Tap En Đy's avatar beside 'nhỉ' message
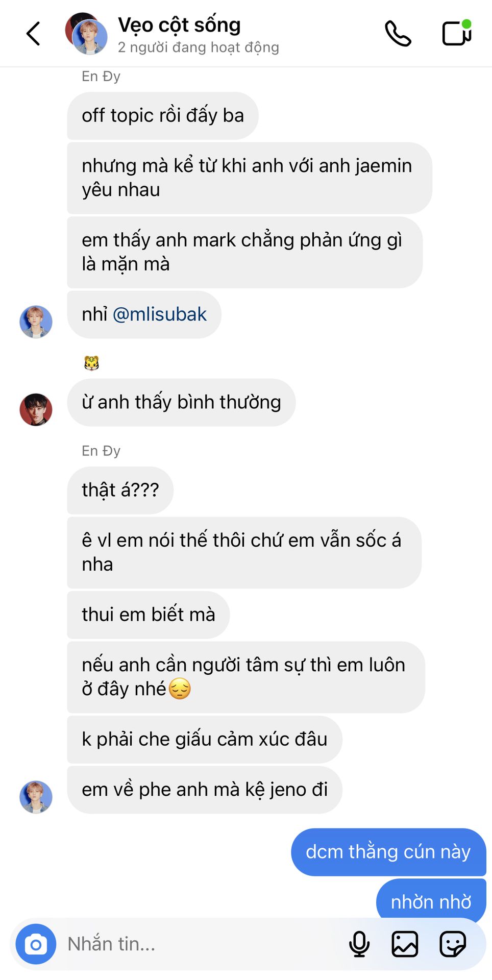 click(x=36, y=322)
